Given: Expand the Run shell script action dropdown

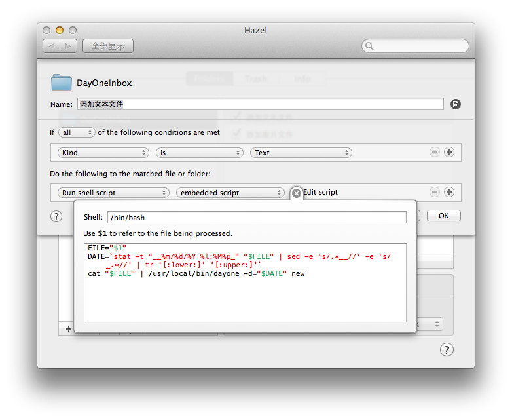Looking at the screenshot, I should tap(113, 193).
